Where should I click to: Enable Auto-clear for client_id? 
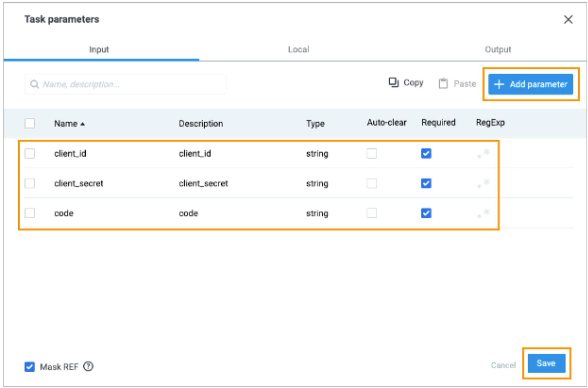point(371,153)
